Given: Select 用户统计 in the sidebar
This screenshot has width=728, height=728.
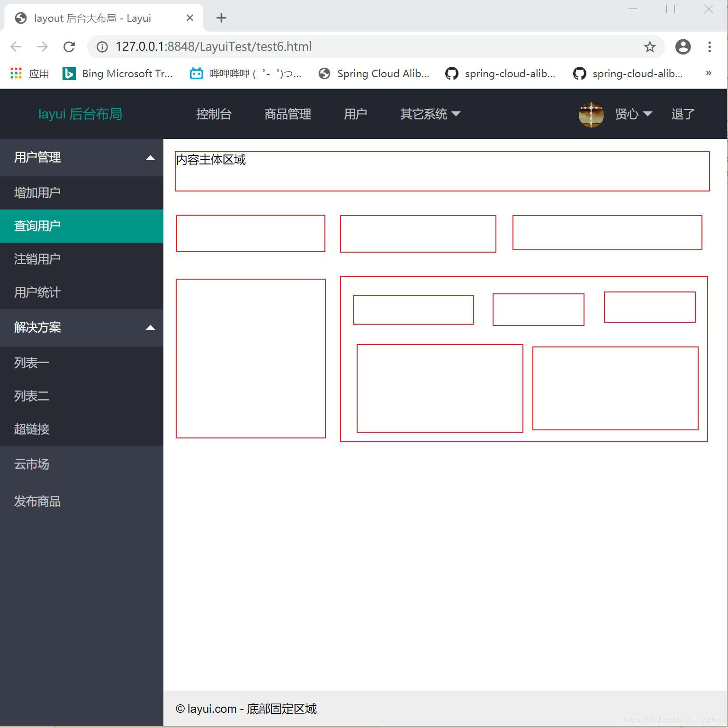Looking at the screenshot, I should pyautogui.click(x=81, y=292).
